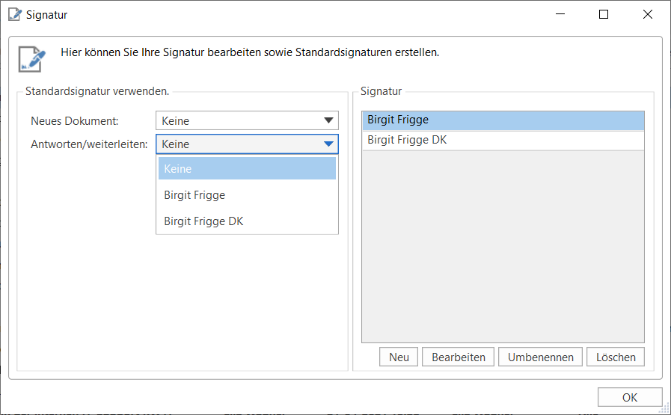Create a new signature with Neu
This screenshot has height=415, width=671.
pos(399,357)
